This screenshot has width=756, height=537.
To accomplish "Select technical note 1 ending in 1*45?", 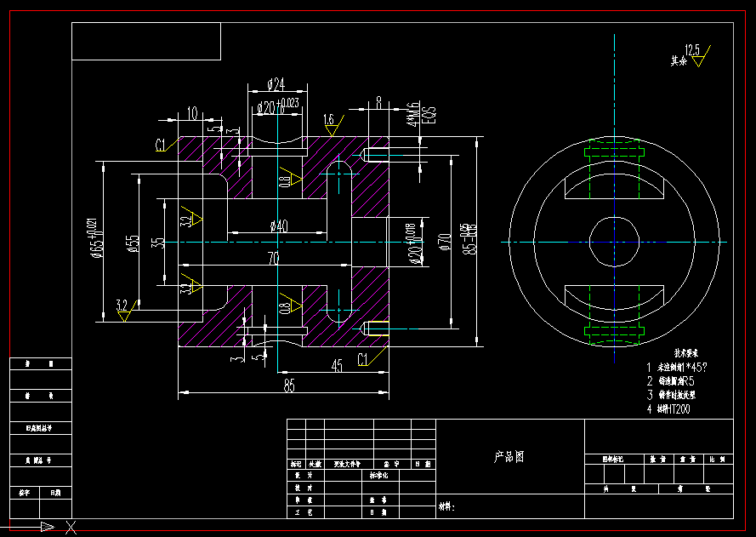I will (x=677, y=367).
